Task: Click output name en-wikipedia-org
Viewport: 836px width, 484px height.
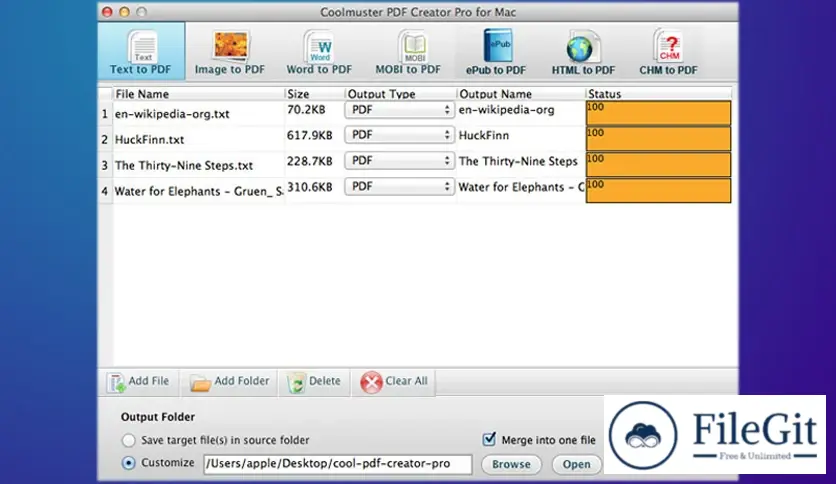Action: click(x=507, y=110)
